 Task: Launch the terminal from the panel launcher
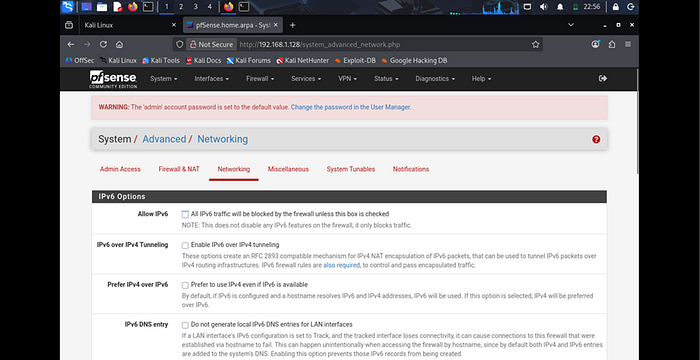148,7
